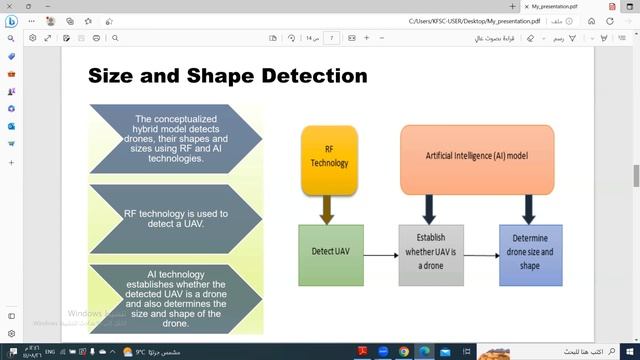Screen dimensions: 640x360
Task: Open the PDF toolbar settings gear
Action: (32, 38)
